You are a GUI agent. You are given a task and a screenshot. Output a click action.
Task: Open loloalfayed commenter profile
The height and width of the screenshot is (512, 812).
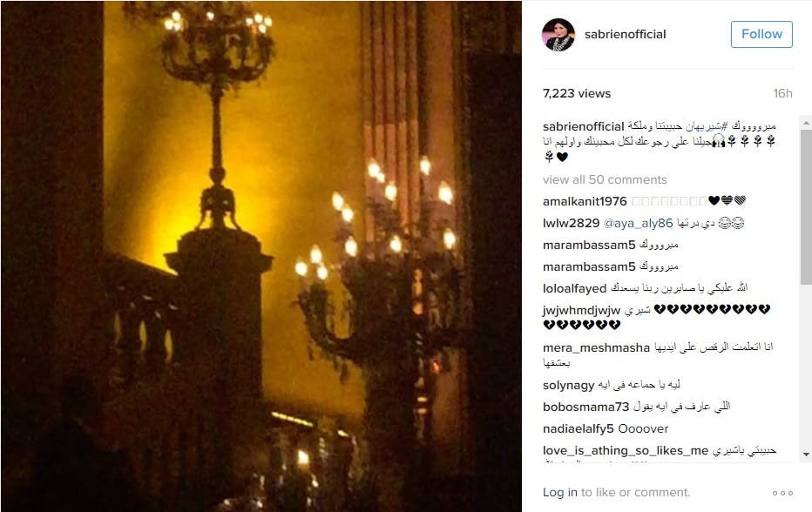tap(574, 288)
